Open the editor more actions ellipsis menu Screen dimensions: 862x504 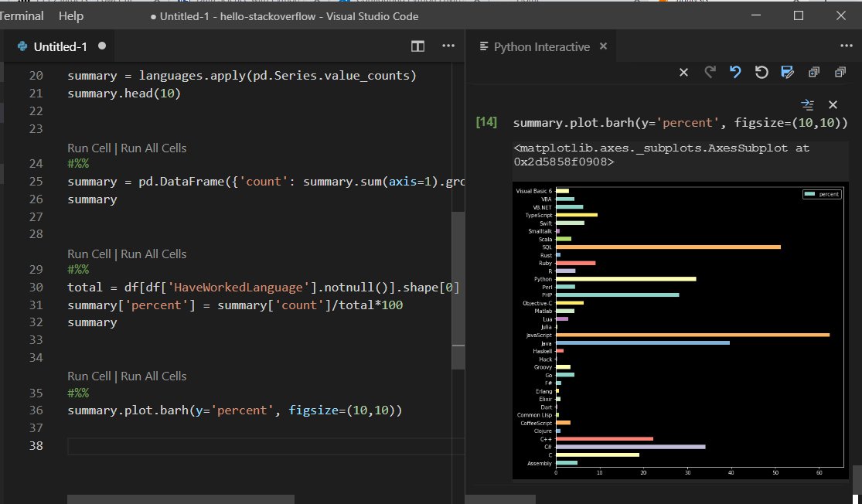click(448, 46)
